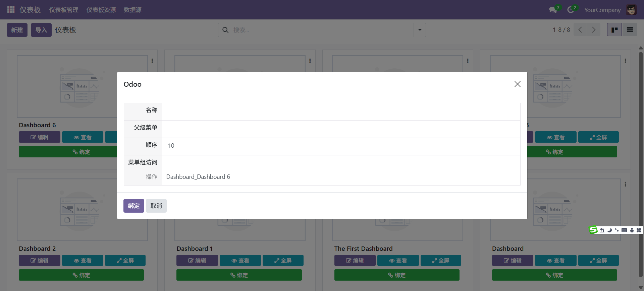Screen dimensions: 644x291
Task: Click 取消 to cancel the dialog
Action: coord(156,206)
